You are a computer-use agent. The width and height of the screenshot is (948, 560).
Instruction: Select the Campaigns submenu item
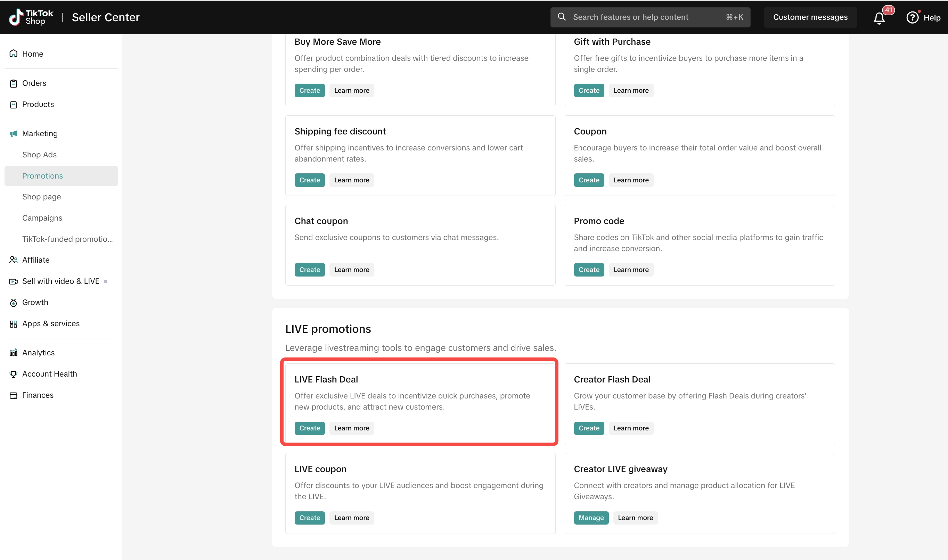point(42,218)
